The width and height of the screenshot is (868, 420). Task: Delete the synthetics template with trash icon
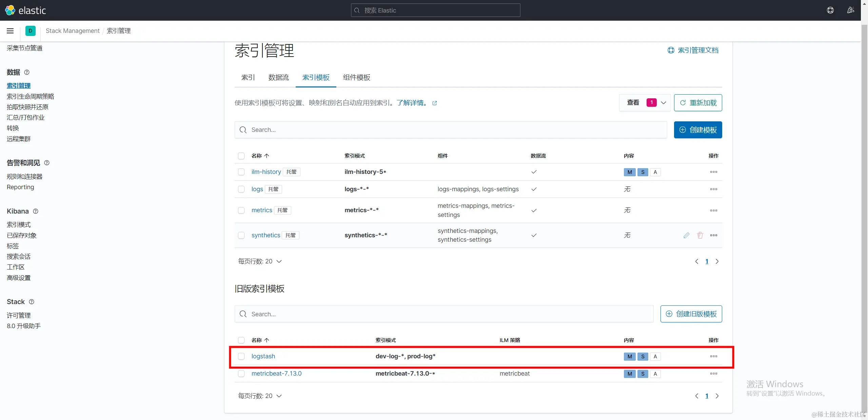[x=700, y=235]
